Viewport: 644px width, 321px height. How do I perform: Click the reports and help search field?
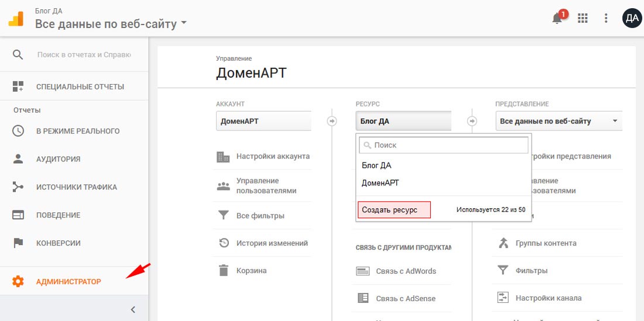(x=84, y=54)
